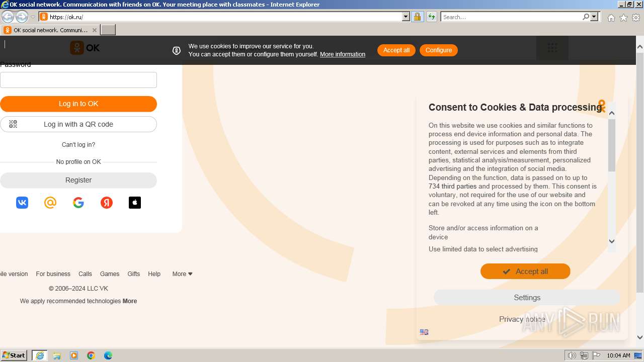This screenshot has height=362, width=644.
Task: Open the address bar dropdown arrow
Action: (406, 17)
